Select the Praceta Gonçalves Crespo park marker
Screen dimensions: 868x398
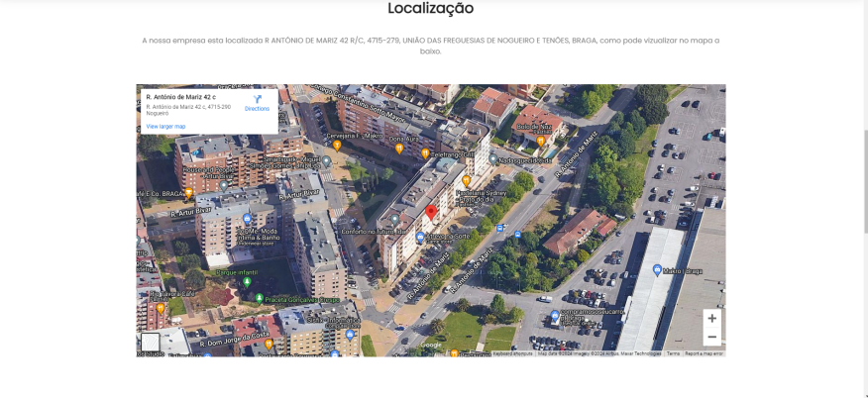click(x=259, y=299)
